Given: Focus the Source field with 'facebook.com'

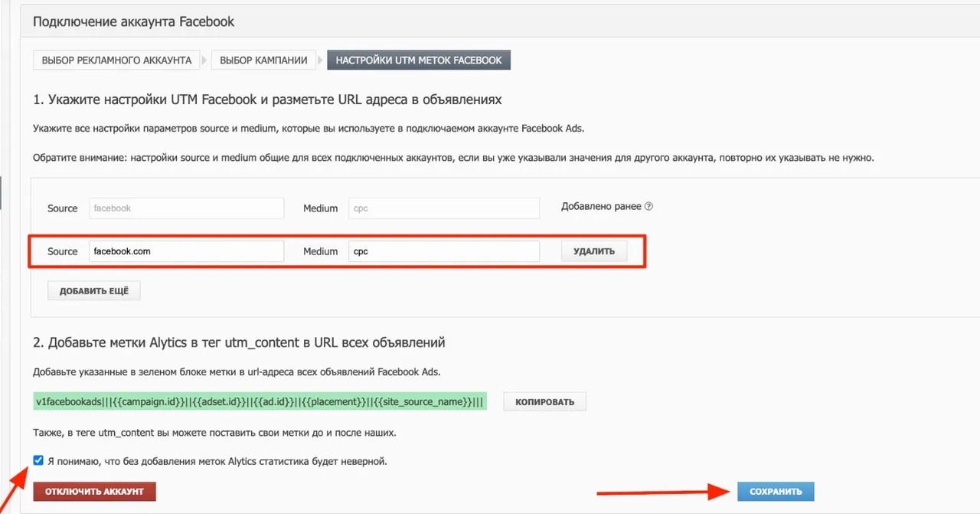Looking at the screenshot, I should [x=187, y=251].
